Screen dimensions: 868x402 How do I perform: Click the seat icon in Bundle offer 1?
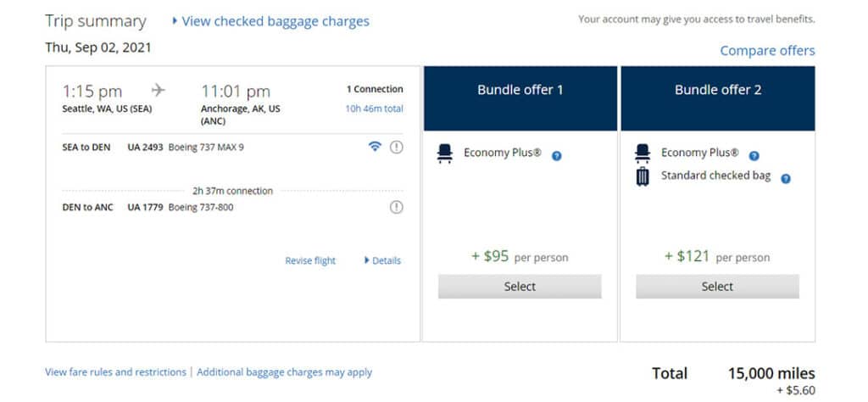click(444, 154)
